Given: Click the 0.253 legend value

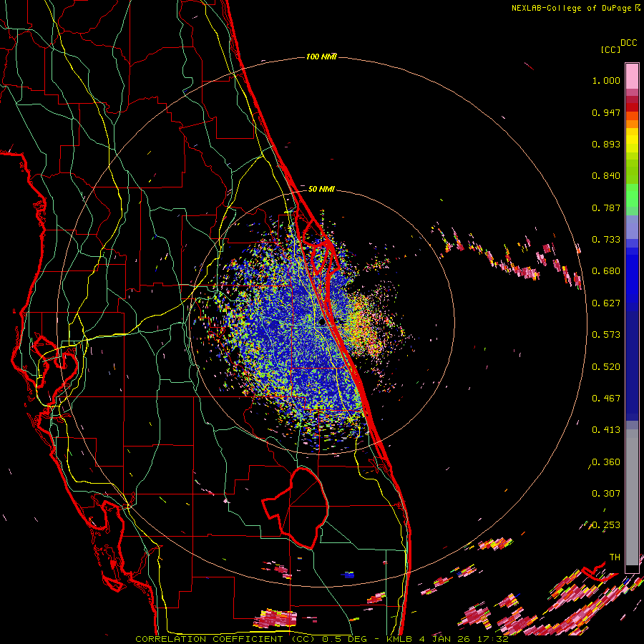Looking at the screenshot, I should pos(606,525).
